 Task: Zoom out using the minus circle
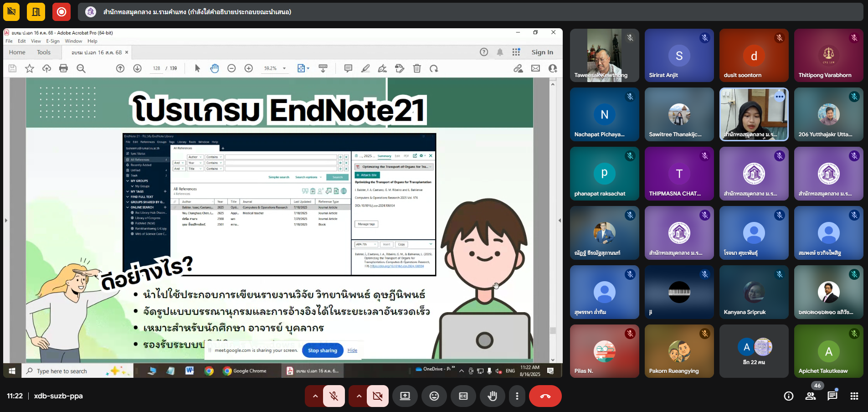coord(231,68)
